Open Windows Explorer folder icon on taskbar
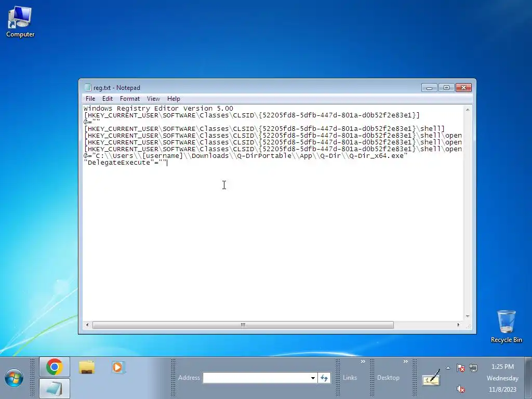The height and width of the screenshot is (399, 532). 87,367
